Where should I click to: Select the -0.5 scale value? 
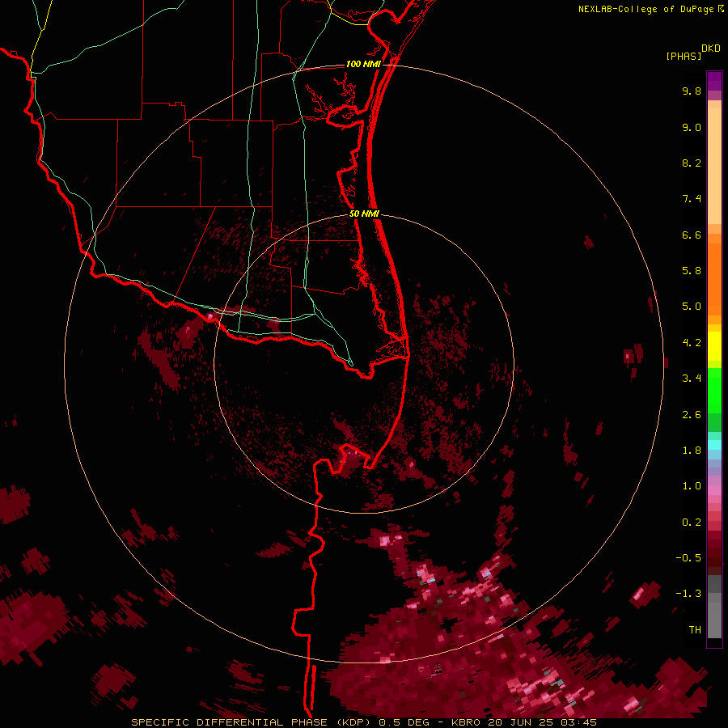[x=688, y=558]
